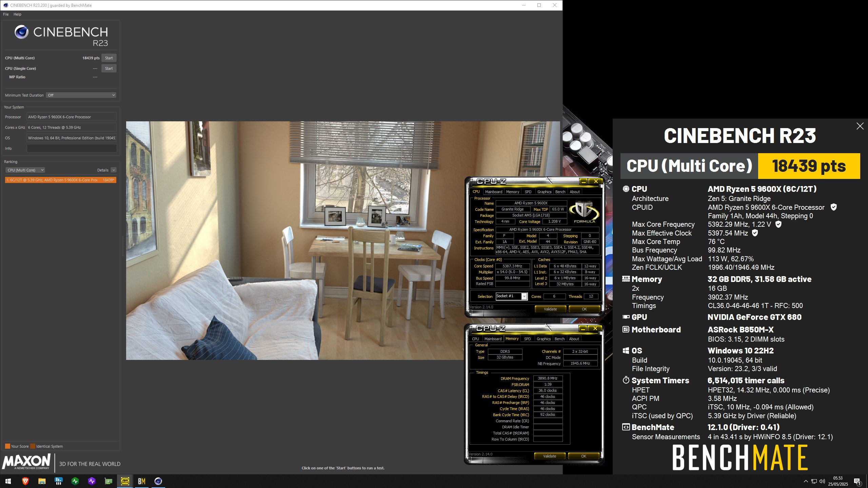Open the green pulse-hexagon taskbar app

pos(75,481)
